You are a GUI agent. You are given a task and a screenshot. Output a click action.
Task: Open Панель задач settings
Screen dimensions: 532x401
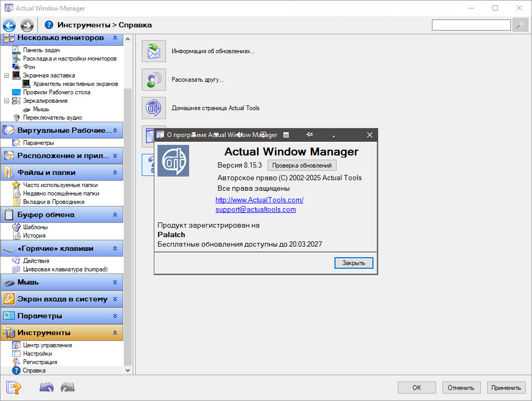[41, 50]
